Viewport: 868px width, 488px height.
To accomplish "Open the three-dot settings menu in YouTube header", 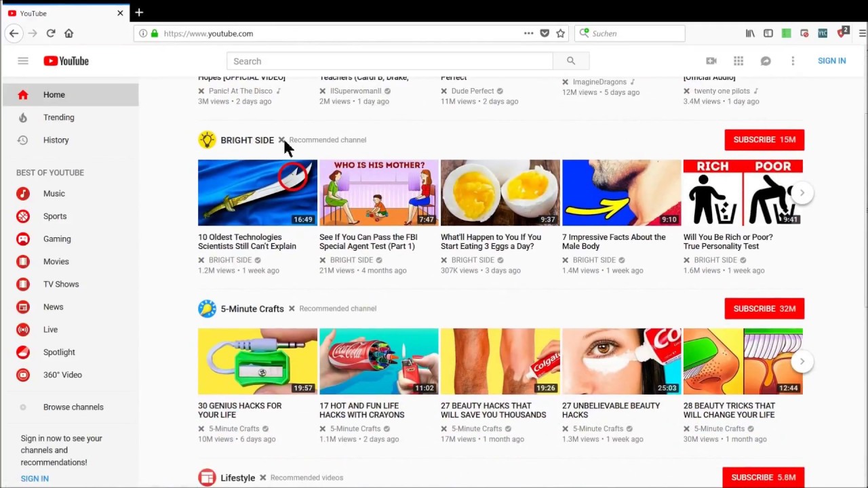I will pos(793,61).
